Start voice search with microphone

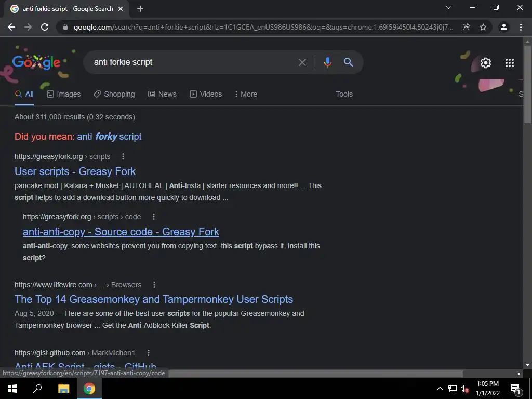coord(327,62)
